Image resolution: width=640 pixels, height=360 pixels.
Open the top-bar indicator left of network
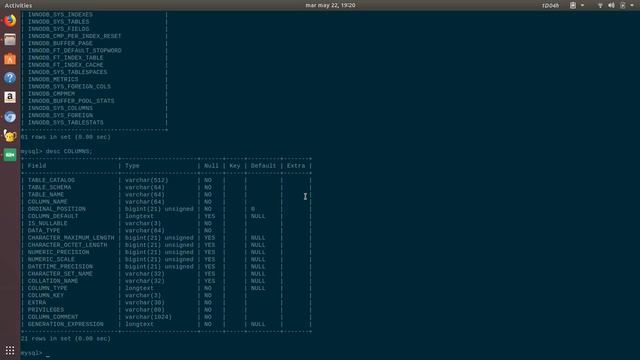click(x=573, y=5)
